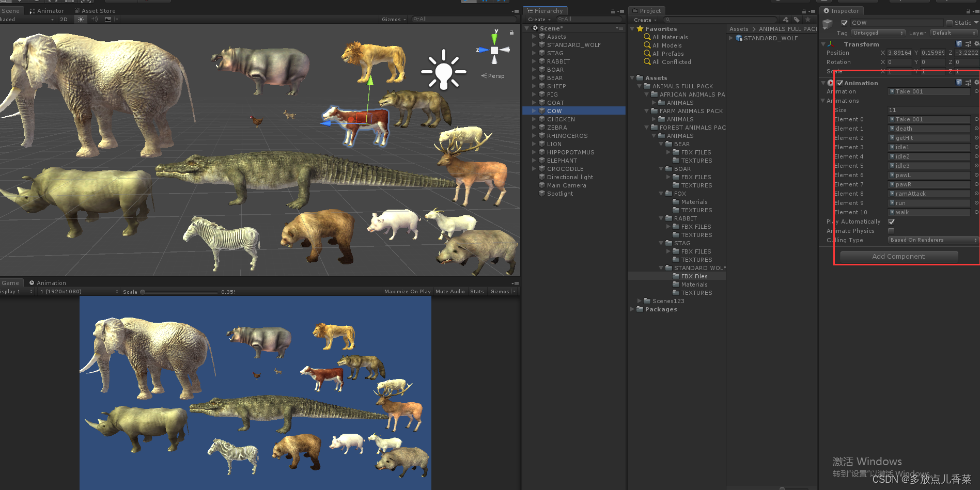Open All Conflicted favorite search

(x=672, y=62)
